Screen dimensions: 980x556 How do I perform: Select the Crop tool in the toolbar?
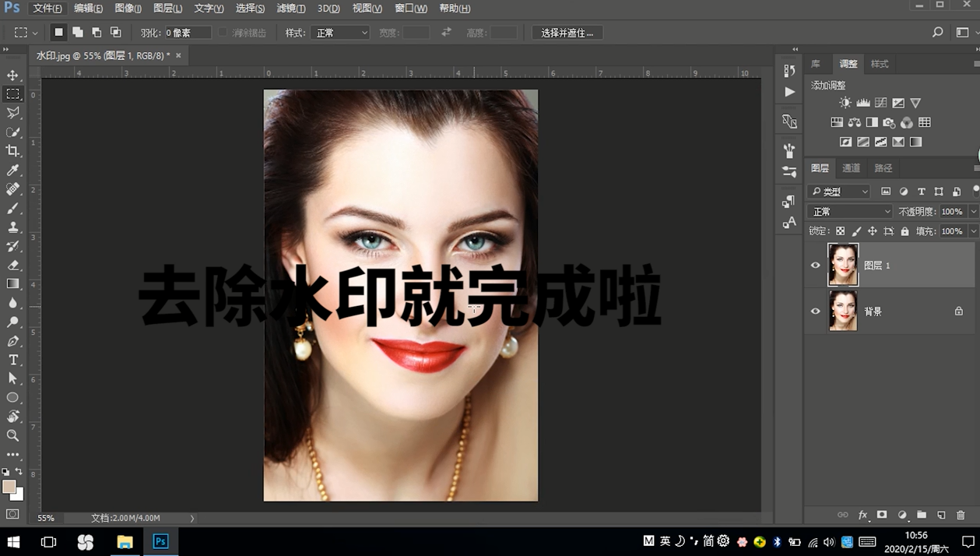point(12,151)
